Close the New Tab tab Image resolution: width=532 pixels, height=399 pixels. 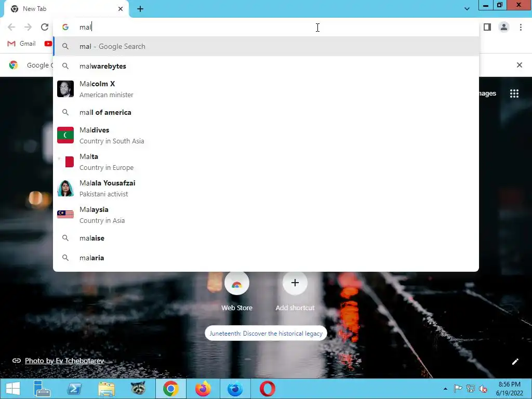pos(121,9)
